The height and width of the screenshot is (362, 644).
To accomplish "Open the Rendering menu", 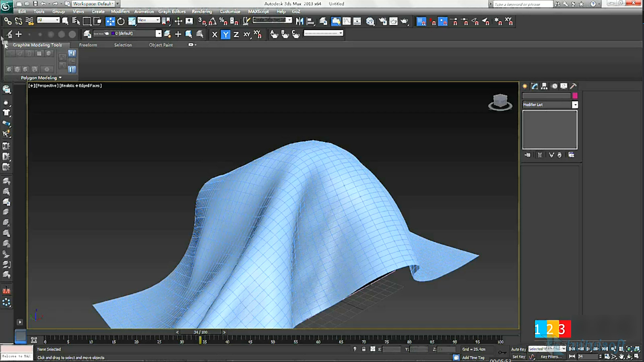I will pos(202,12).
